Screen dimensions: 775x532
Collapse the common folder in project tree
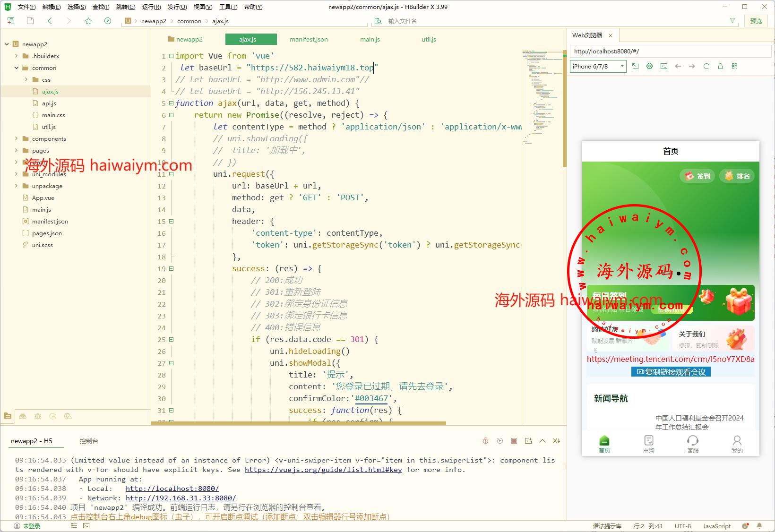(x=17, y=68)
